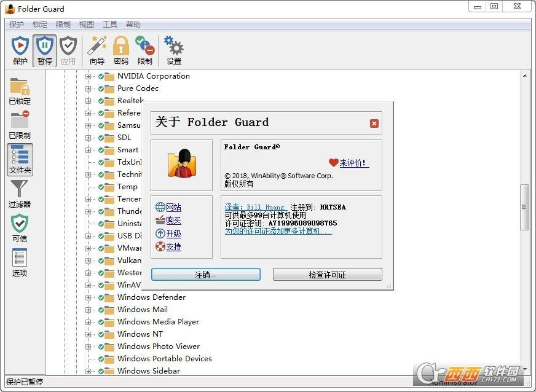
Task: Click the 密码 password lock icon
Action: (x=120, y=49)
